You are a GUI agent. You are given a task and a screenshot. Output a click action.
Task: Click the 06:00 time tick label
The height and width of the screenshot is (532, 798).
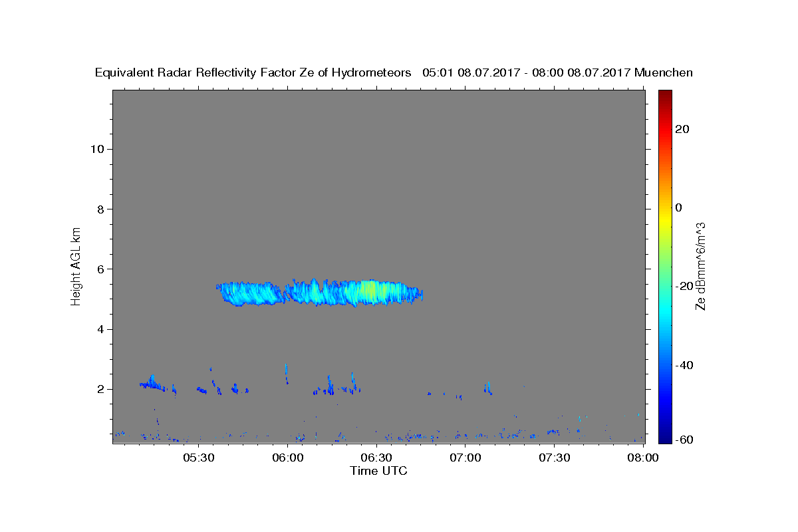click(288, 458)
